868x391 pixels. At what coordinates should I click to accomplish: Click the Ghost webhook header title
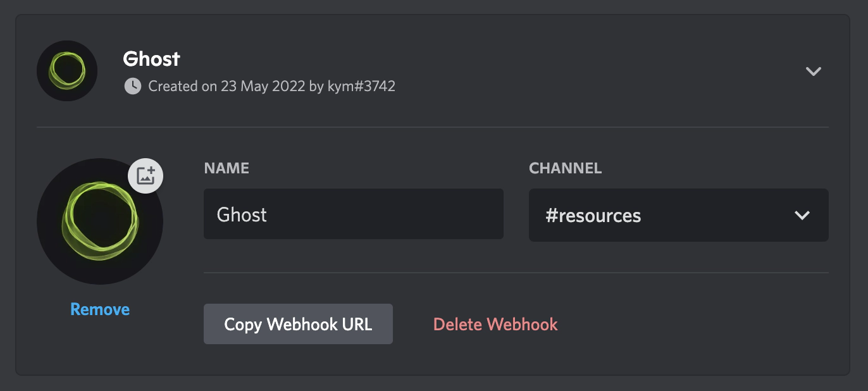click(151, 59)
